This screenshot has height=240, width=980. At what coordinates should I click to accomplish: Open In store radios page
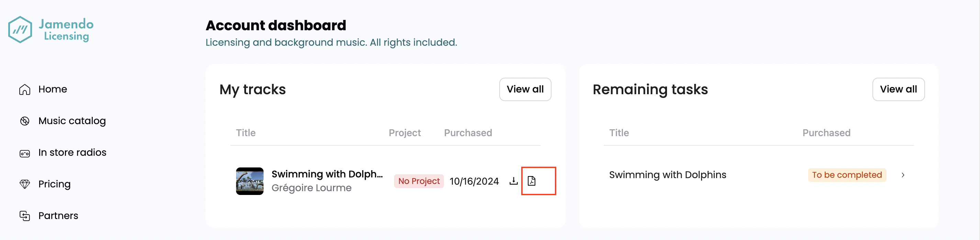point(72,152)
